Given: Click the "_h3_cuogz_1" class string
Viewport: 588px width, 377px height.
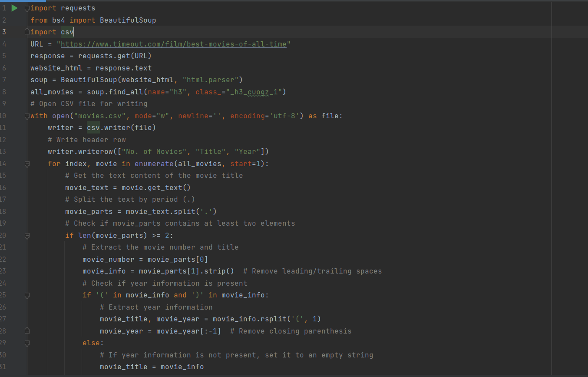Looking at the screenshot, I should point(254,92).
